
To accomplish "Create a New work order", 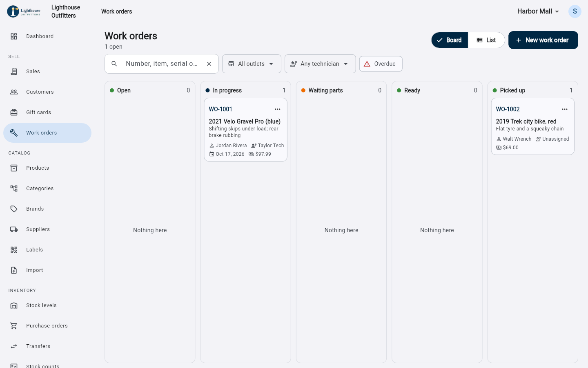I will point(543,40).
